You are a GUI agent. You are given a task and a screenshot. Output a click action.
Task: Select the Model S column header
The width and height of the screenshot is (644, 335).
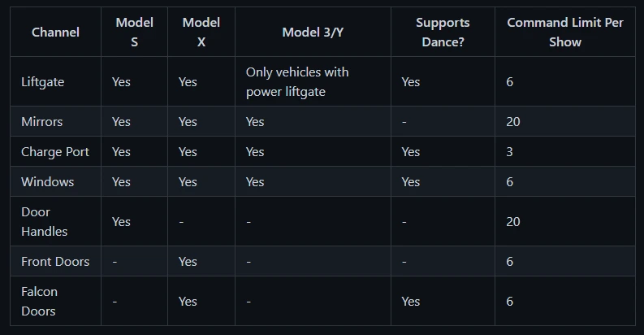[134, 32]
